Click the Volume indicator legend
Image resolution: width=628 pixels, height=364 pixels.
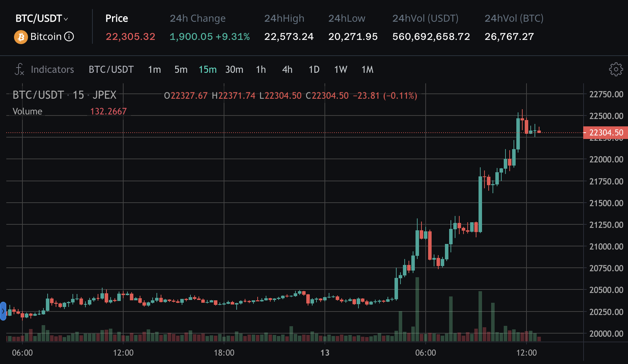(x=27, y=111)
